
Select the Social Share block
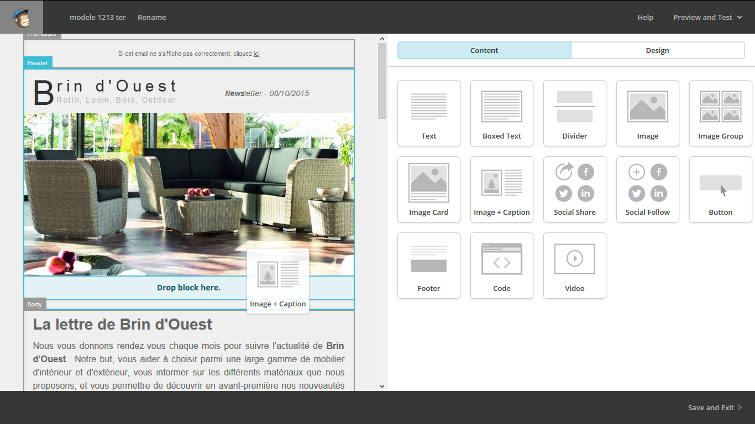(x=574, y=190)
